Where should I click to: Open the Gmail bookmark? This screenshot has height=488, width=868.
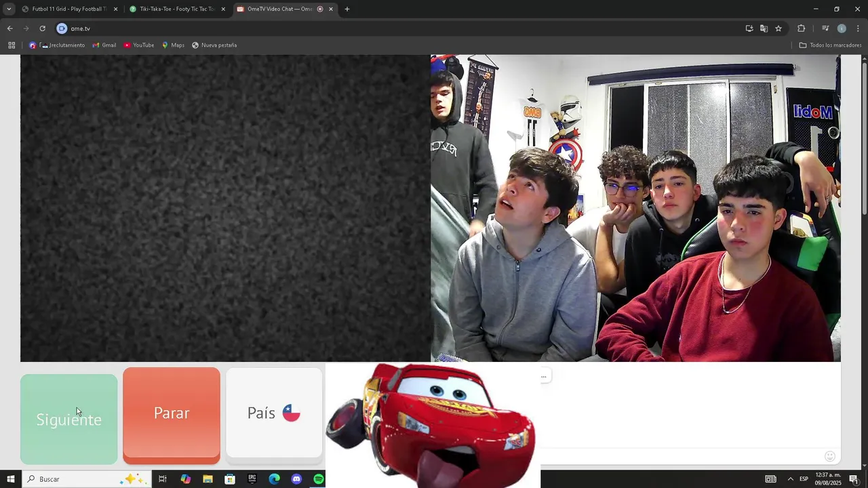pos(104,45)
